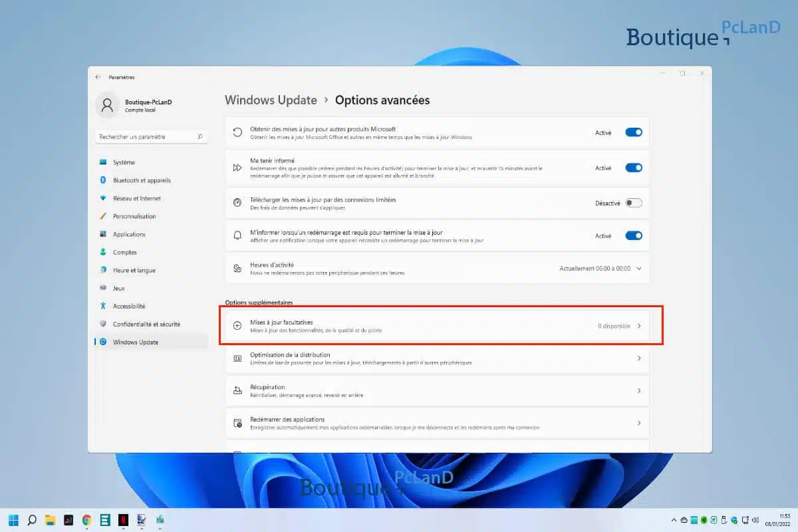Click the bell icon for restart notification
The width and height of the screenshot is (798, 532).
[237, 235]
